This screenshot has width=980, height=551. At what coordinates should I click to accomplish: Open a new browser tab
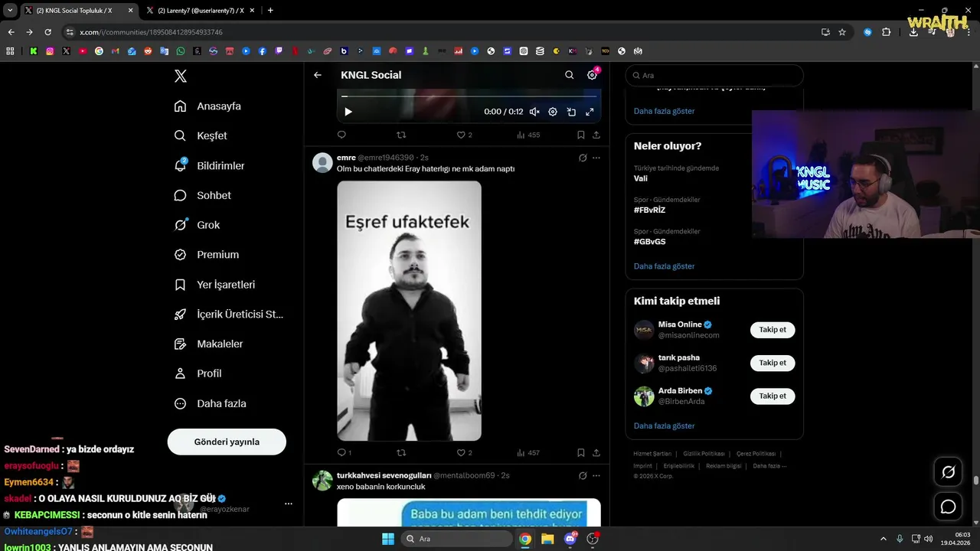pyautogui.click(x=270, y=11)
